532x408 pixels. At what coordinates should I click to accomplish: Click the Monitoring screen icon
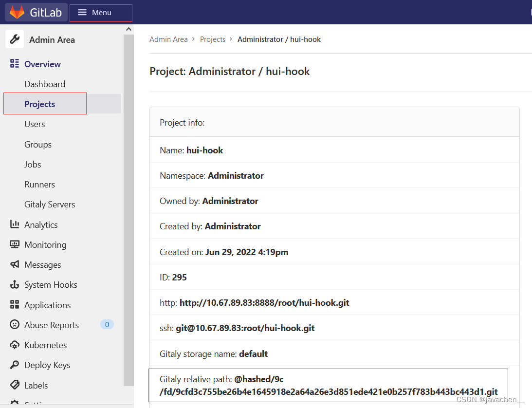point(14,244)
